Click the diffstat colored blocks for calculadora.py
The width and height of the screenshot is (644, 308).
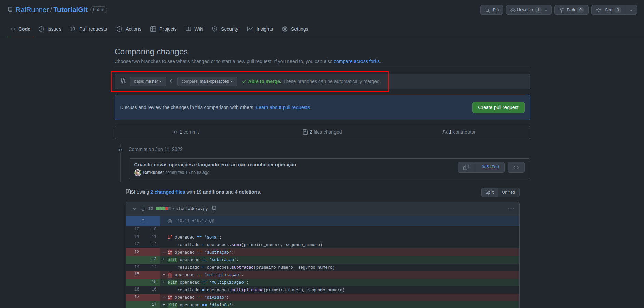(x=163, y=209)
